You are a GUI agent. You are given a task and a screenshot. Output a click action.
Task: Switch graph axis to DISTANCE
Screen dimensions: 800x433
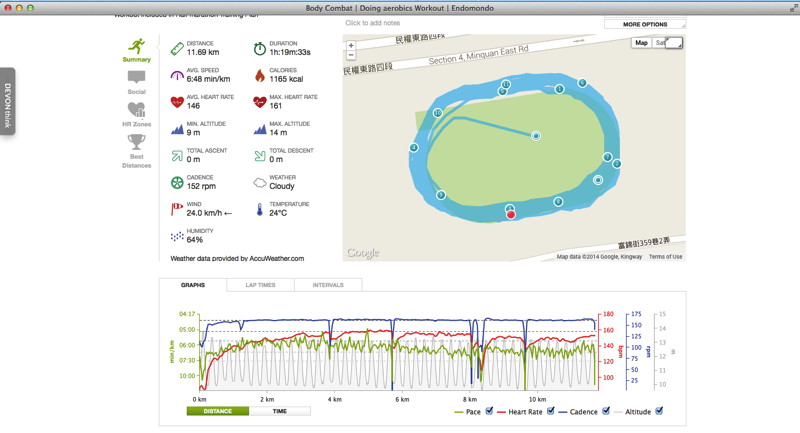218,411
